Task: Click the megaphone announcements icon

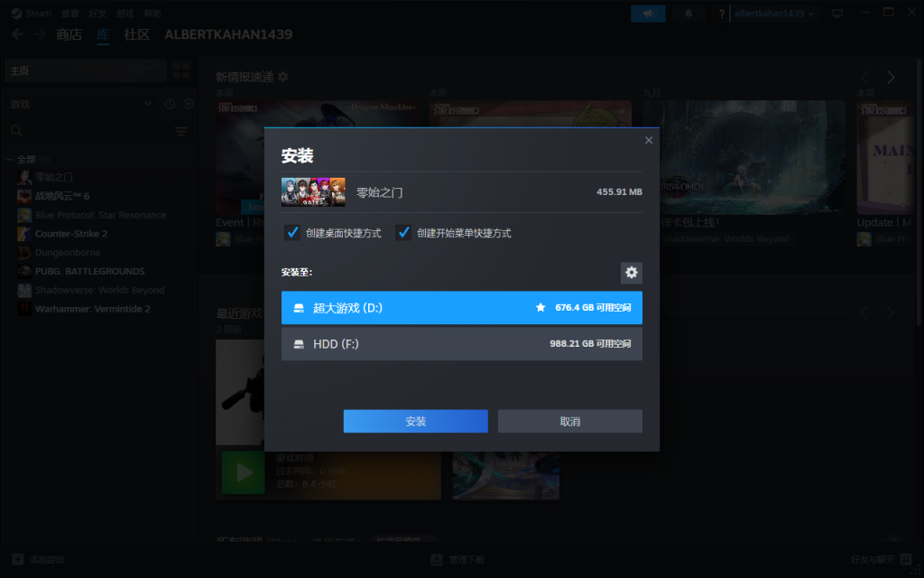Action: point(647,14)
